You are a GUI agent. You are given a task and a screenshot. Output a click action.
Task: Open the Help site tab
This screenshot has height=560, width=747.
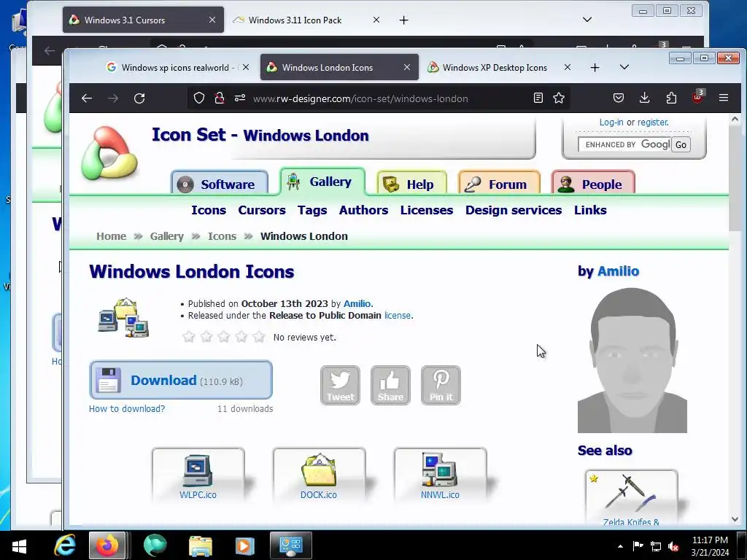412,184
